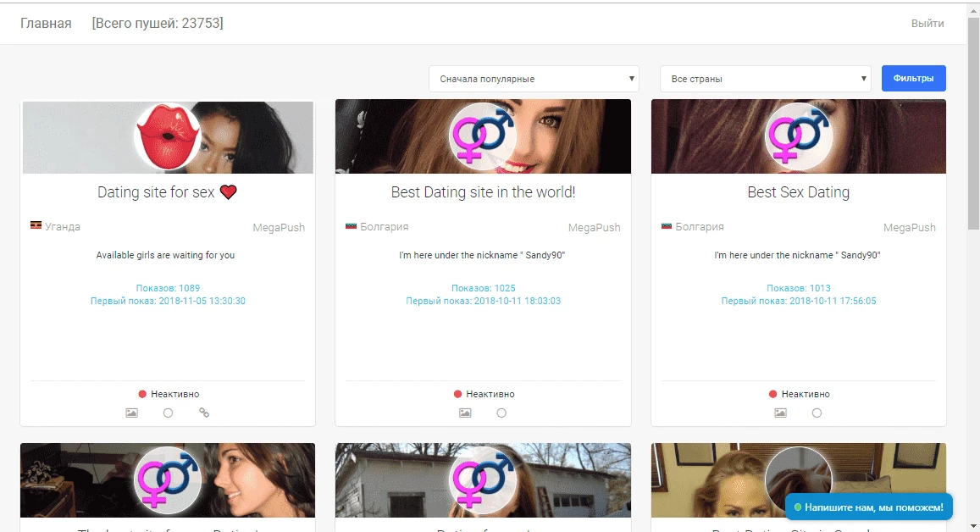Click gender icon on second-row middle card

pyautogui.click(x=483, y=480)
